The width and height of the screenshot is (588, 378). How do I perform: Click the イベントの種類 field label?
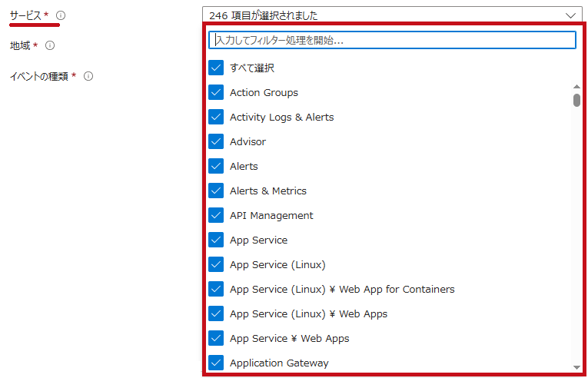(x=39, y=76)
